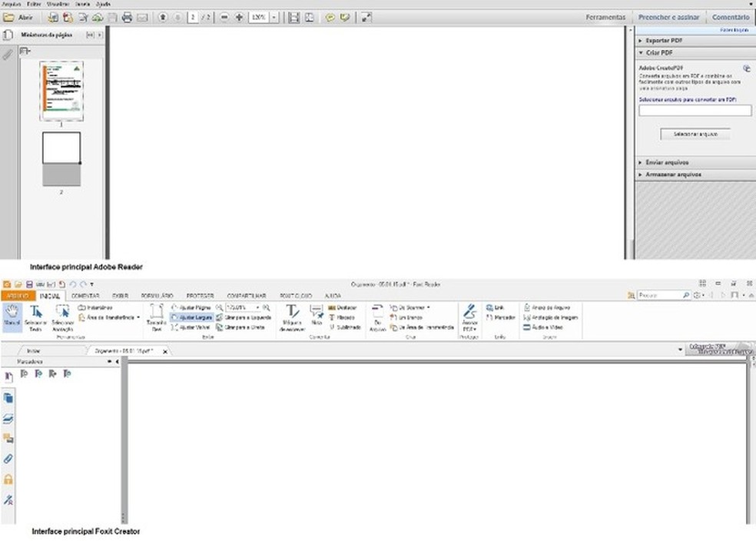Click the Selecionar arquivo button
Image resolution: width=756 pixels, height=544 pixels.
coord(695,134)
